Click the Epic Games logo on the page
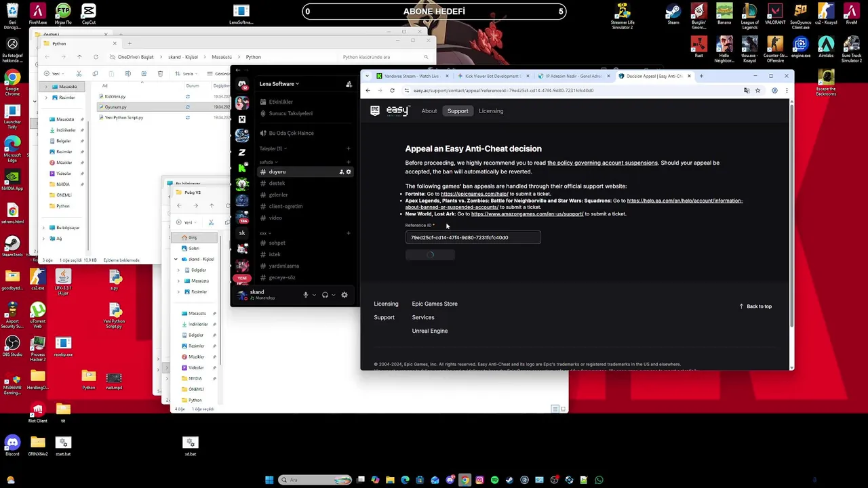This screenshot has width=868, height=488. tap(375, 110)
